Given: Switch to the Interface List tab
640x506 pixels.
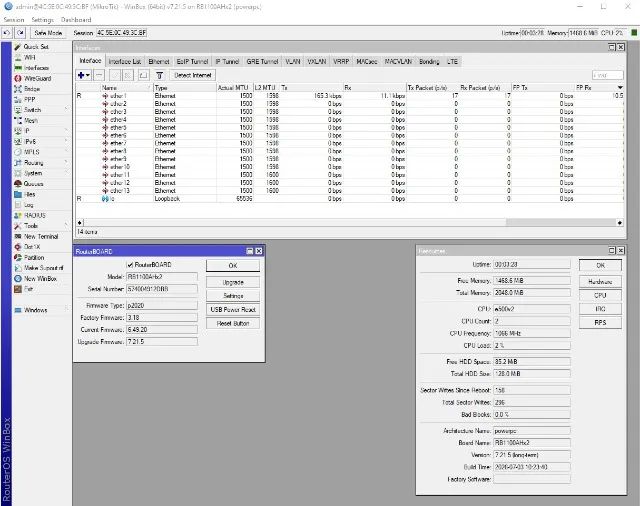Looking at the screenshot, I should click(125, 62).
